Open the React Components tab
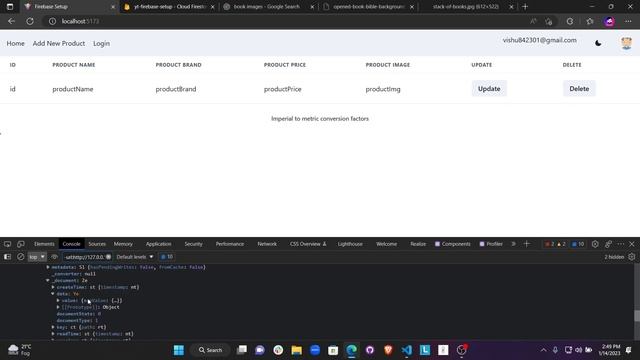640x360 pixels. (x=452, y=244)
